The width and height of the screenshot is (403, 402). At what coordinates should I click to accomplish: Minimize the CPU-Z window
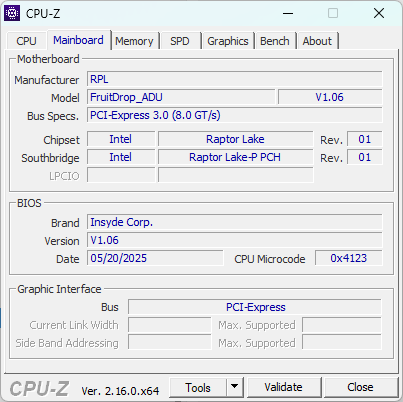click(x=288, y=13)
